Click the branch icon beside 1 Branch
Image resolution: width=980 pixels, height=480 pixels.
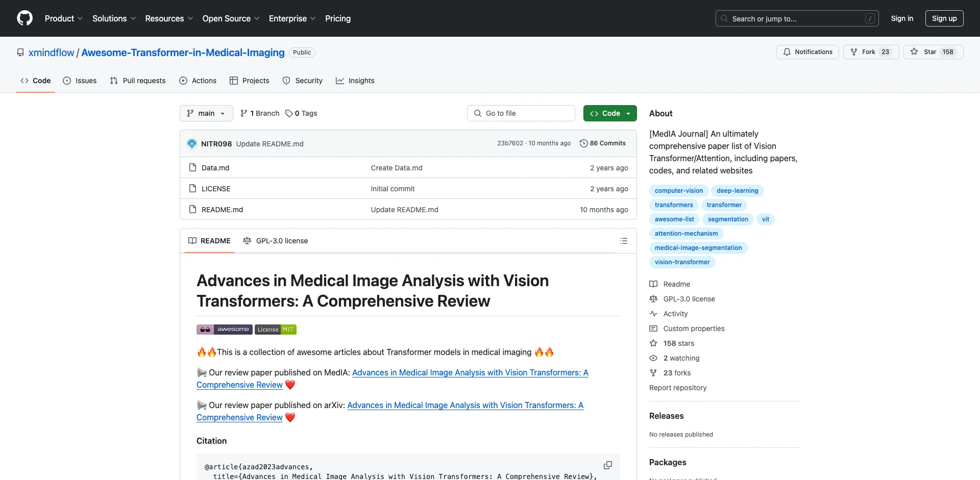[x=244, y=113]
